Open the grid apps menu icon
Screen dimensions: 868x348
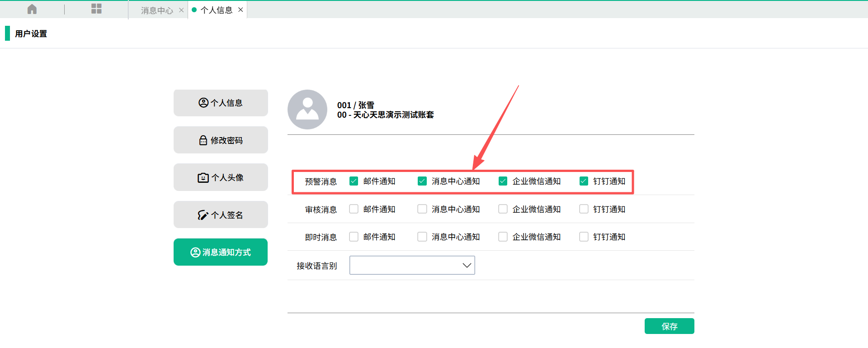click(96, 9)
